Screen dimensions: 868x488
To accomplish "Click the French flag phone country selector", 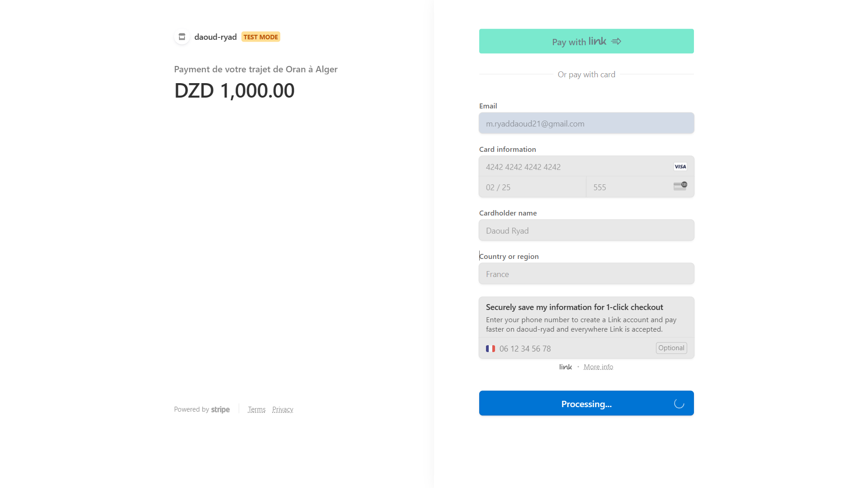I will pos(491,348).
